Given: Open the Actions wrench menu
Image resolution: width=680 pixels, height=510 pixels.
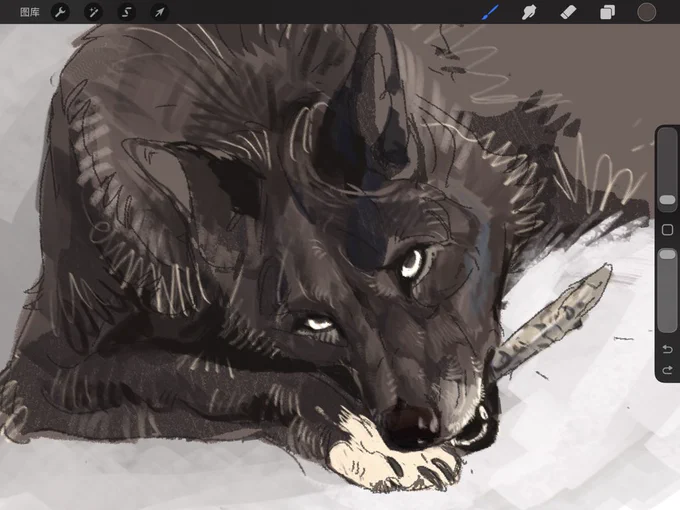Looking at the screenshot, I should 60,12.
